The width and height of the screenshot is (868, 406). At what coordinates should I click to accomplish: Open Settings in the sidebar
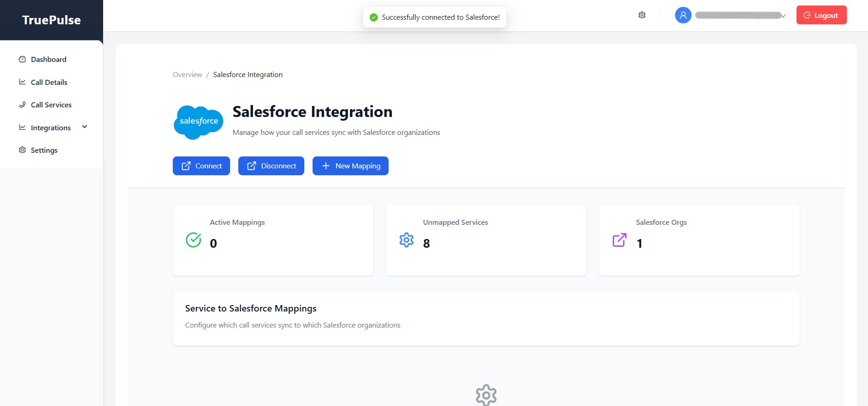point(44,150)
